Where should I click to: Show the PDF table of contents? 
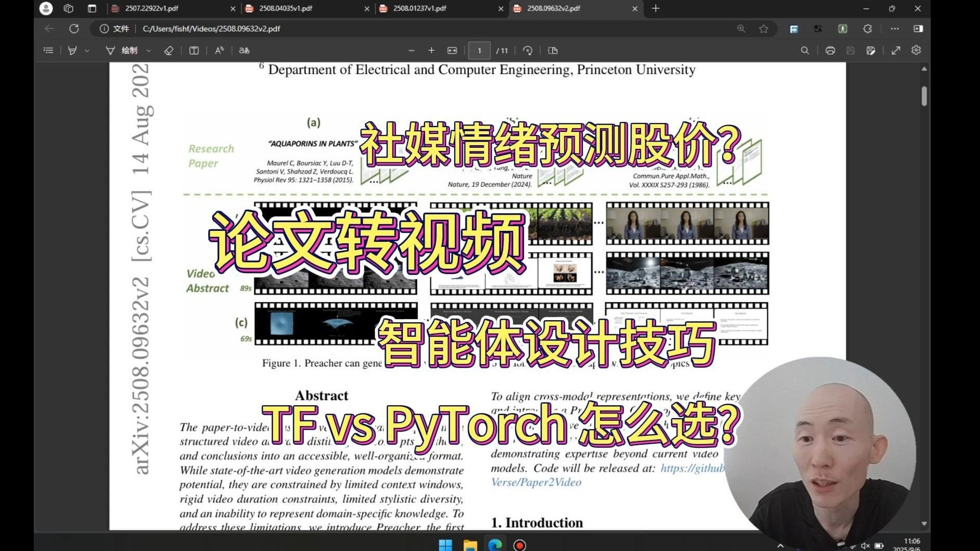48,50
